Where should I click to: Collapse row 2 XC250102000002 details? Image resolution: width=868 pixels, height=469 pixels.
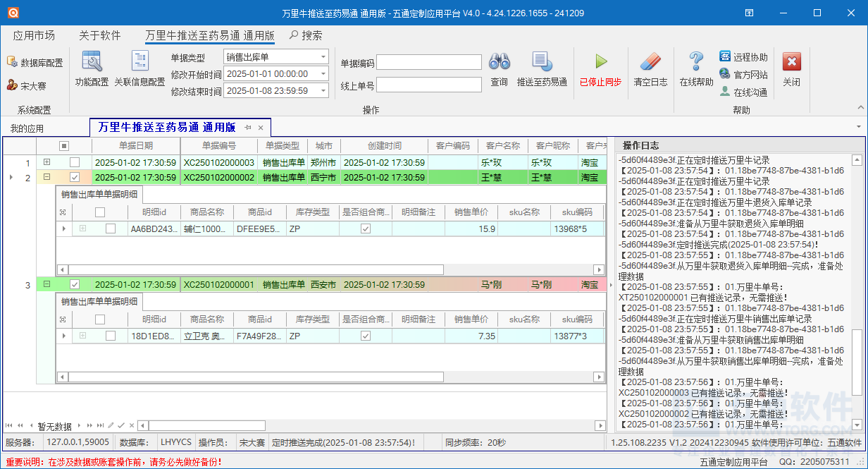click(x=47, y=178)
